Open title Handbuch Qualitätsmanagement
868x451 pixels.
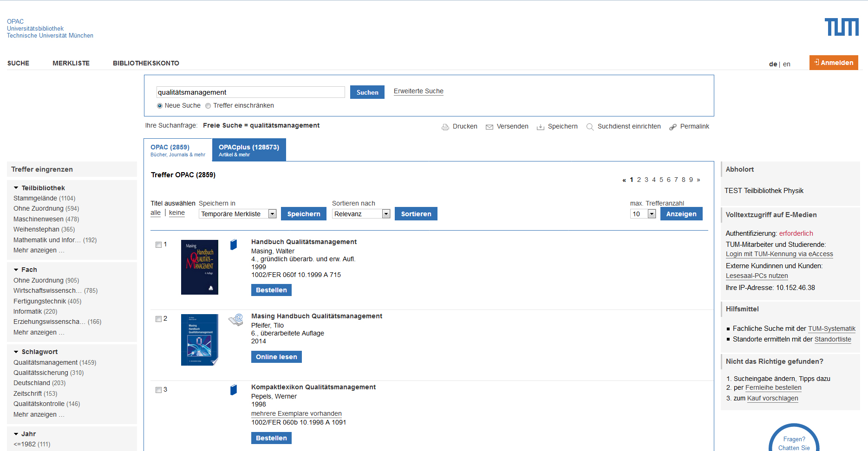coord(304,242)
